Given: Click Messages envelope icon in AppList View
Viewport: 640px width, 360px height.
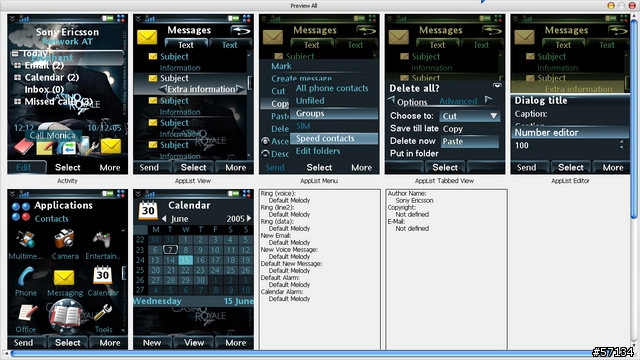Looking at the screenshot, I should click(x=147, y=37).
